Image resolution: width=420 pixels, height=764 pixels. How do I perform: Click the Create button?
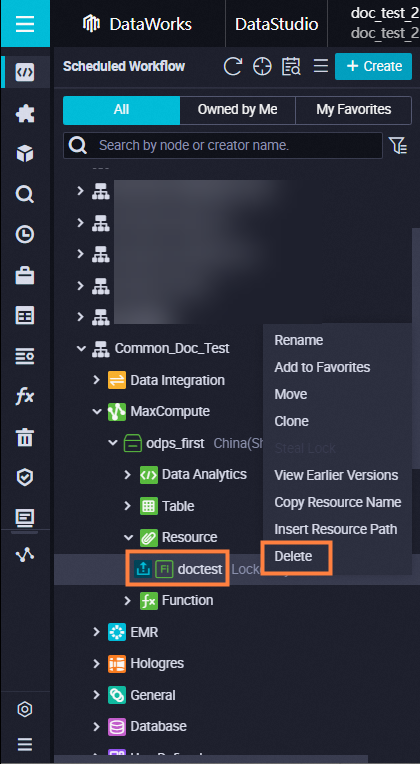(374, 66)
